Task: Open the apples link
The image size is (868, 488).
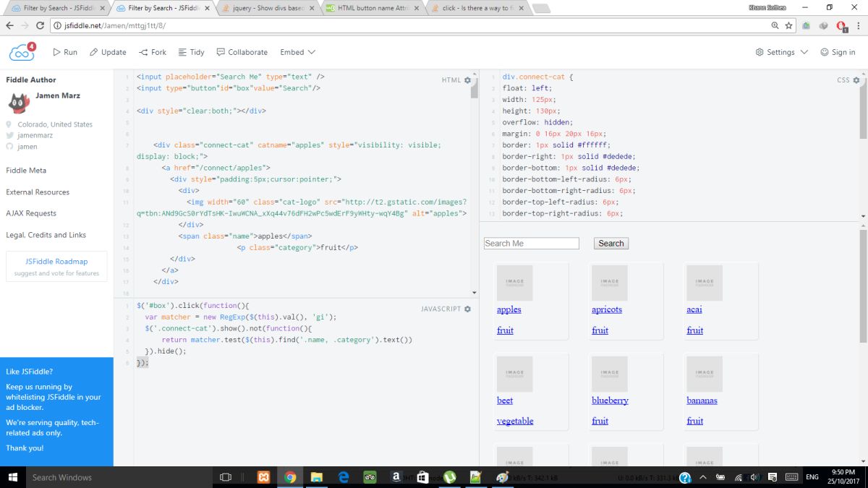Action: coord(509,309)
